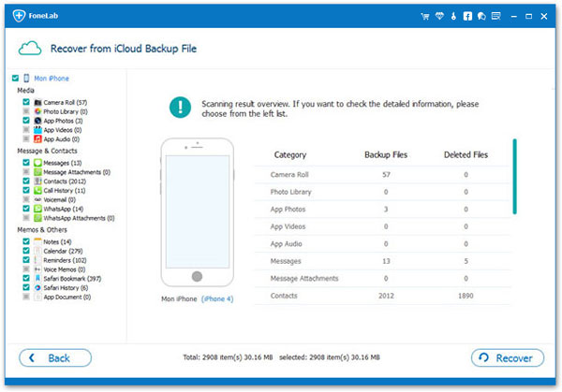Open the chat support icon in title bar
562x392 pixels.
pyautogui.click(x=481, y=16)
